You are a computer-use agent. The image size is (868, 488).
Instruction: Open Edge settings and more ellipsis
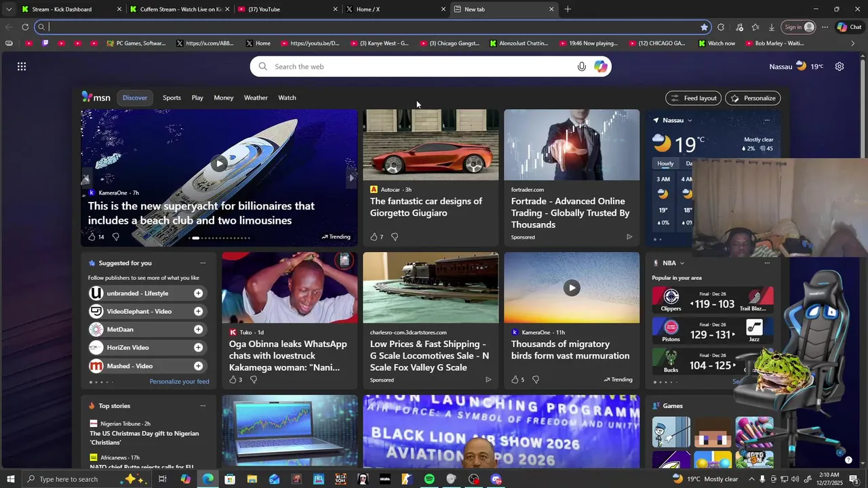825,27
